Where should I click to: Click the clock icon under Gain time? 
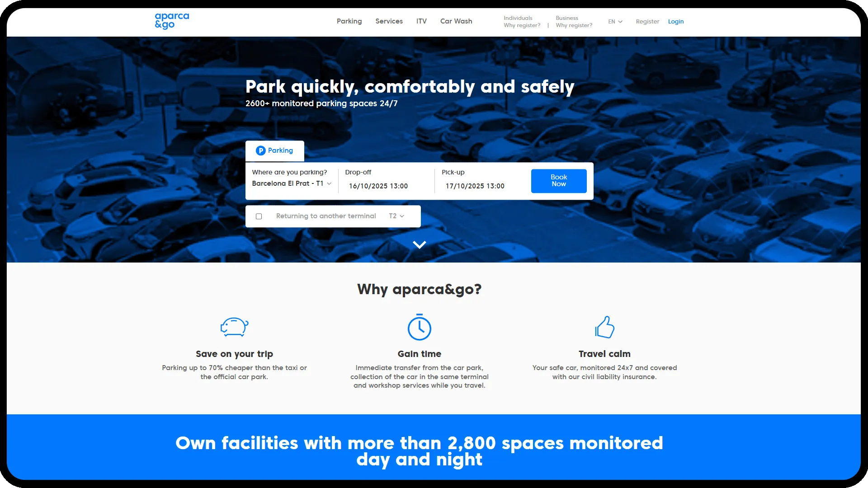pyautogui.click(x=419, y=327)
